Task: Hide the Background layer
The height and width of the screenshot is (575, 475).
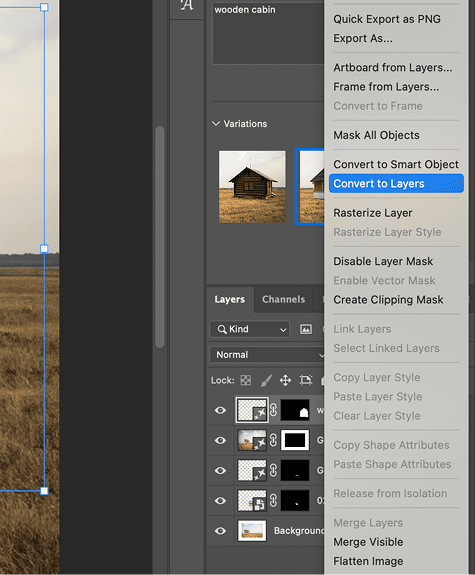Action: (220, 531)
